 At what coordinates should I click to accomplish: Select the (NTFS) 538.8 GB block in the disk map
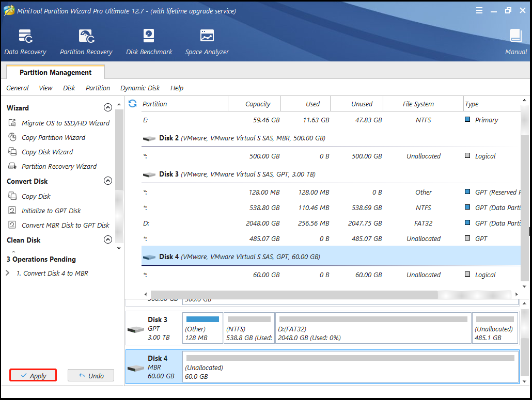tap(249, 328)
